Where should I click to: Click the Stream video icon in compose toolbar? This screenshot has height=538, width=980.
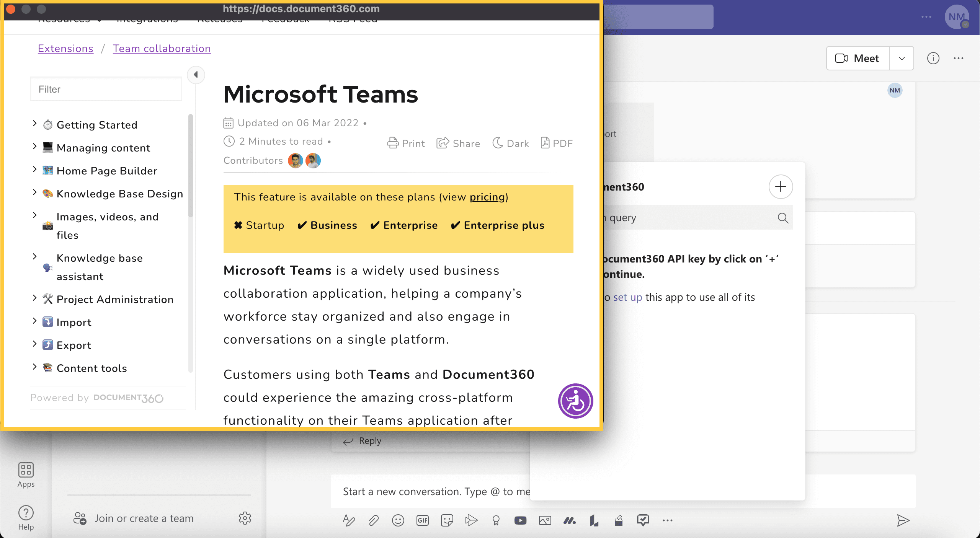(471, 520)
